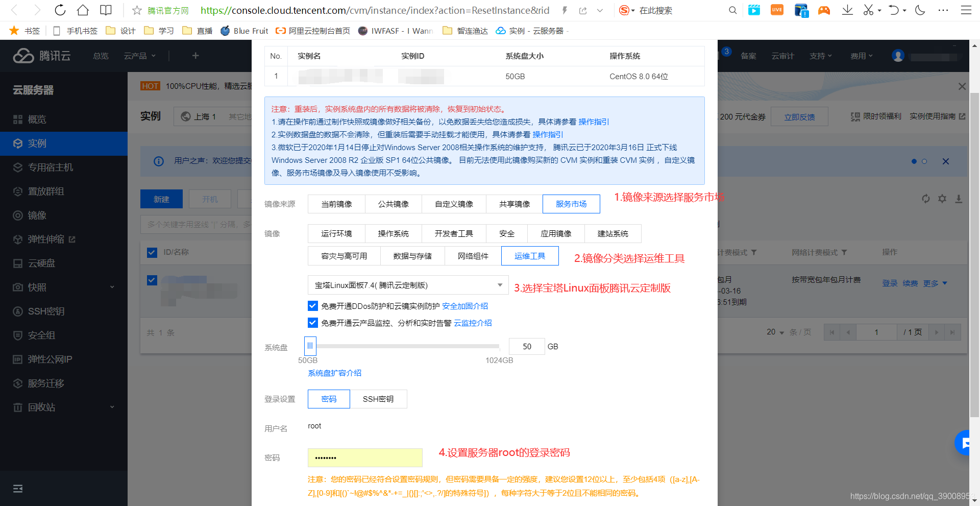Click the 登录 instance action link
This screenshot has height=506, width=980.
coord(890,283)
